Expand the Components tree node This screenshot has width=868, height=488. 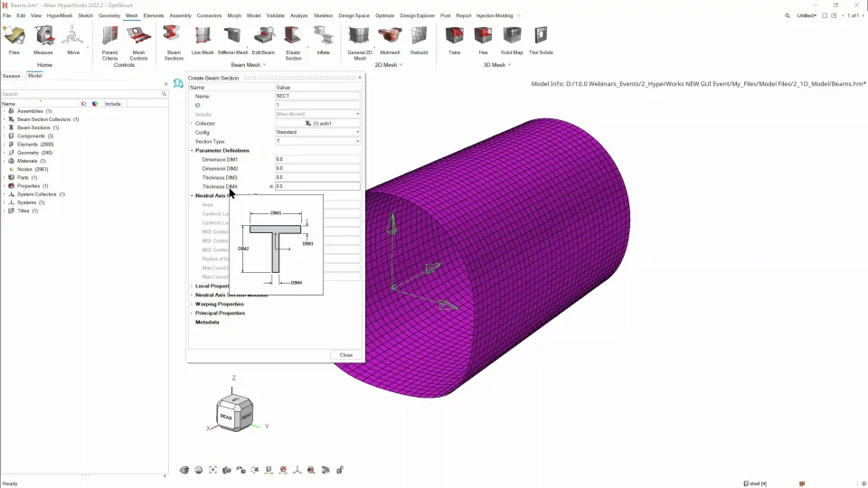click(5, 136)
